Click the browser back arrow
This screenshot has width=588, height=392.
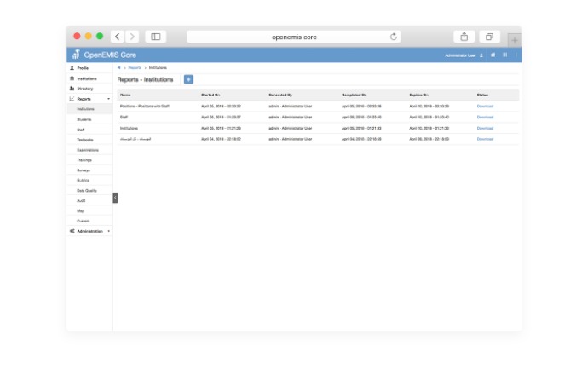(118, 37)
